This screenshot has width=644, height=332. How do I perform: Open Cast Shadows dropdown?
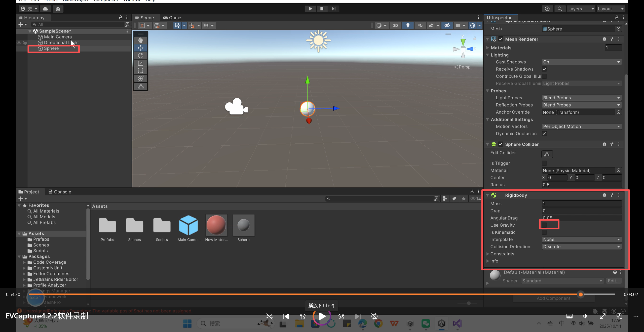pos(581,62)
